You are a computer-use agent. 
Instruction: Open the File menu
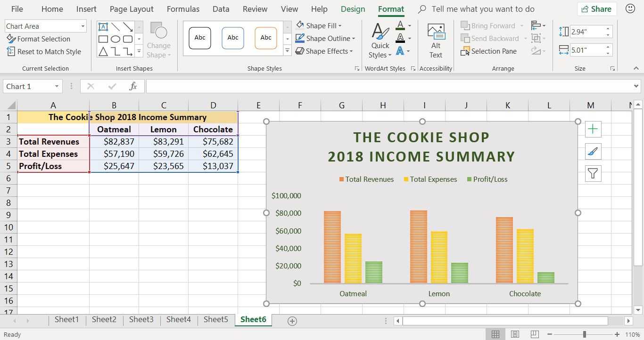[x=17, y=9]
